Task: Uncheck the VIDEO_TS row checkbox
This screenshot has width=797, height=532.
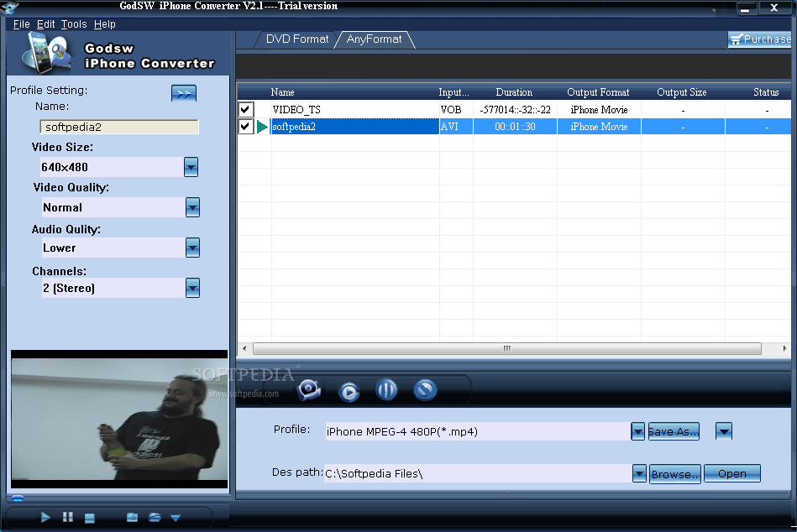Action: tap(245, 109)
